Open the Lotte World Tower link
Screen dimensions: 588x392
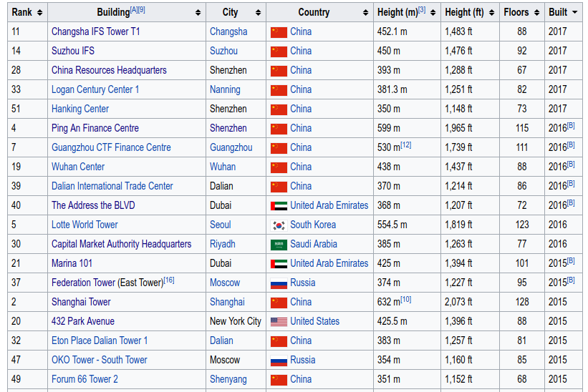coord(85,225)
